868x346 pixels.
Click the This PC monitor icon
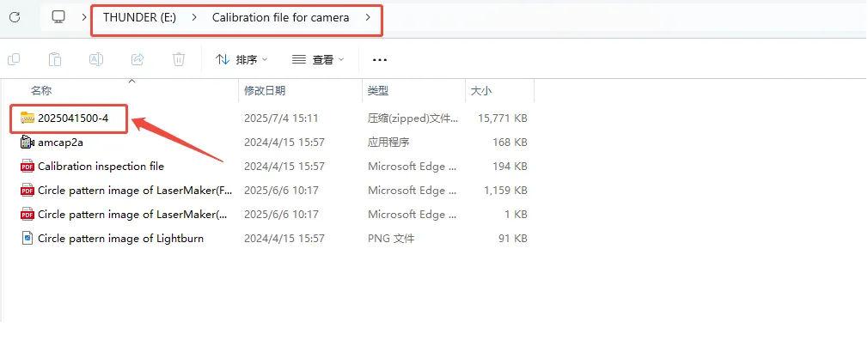58,17
